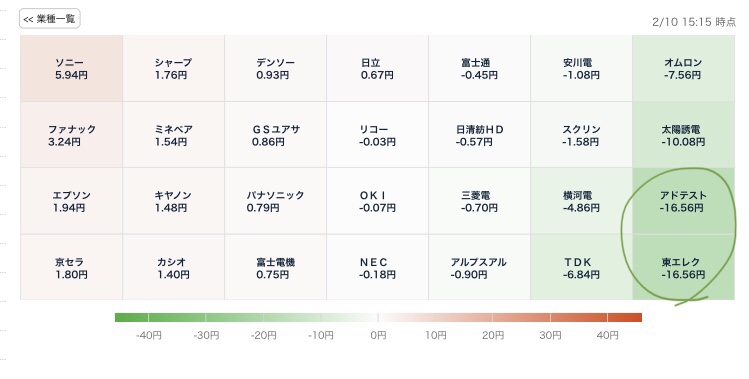Select the NEC -0.18円 tile

pyautogui.click(x=377, y=268)
